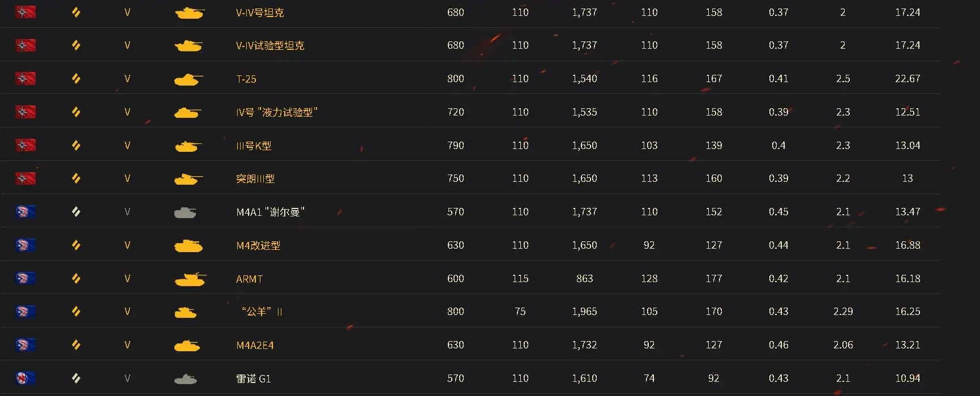Click the tier V label in T-25 row
This screenshot has height=396, width=980.
pos(127,79)
